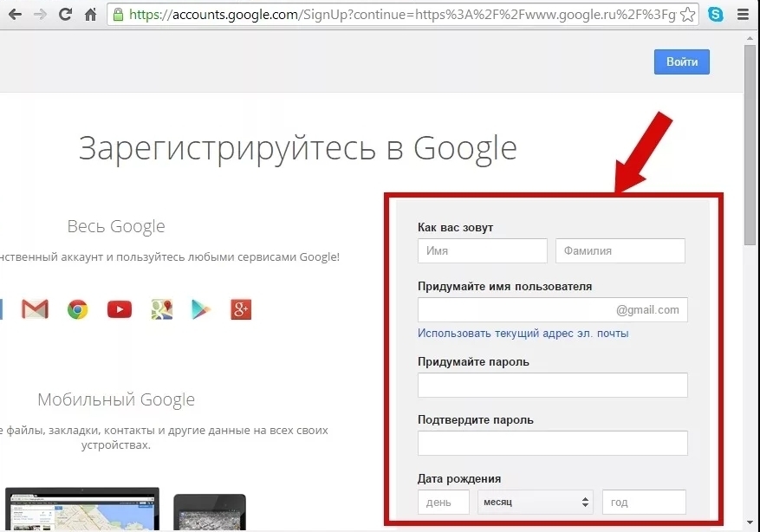Click the Google Maps icon
The width and height of the screenshot is (760, 532).
click(160, 308)
